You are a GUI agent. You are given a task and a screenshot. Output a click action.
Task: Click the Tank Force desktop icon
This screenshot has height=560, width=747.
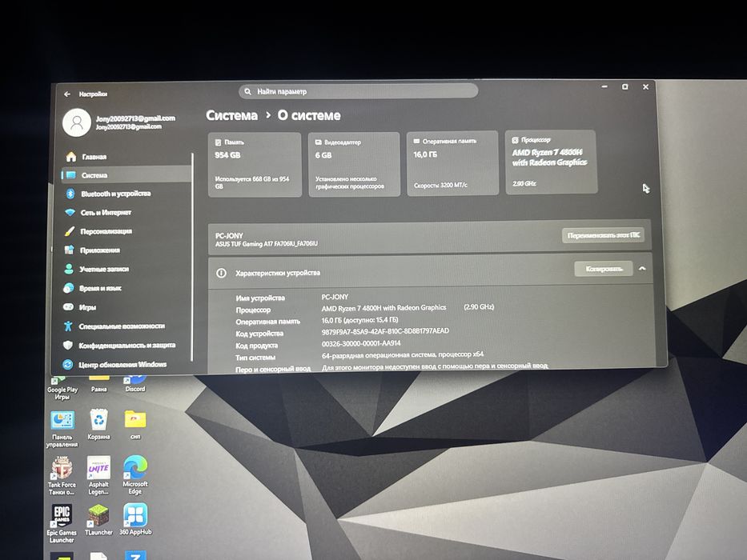62,475
